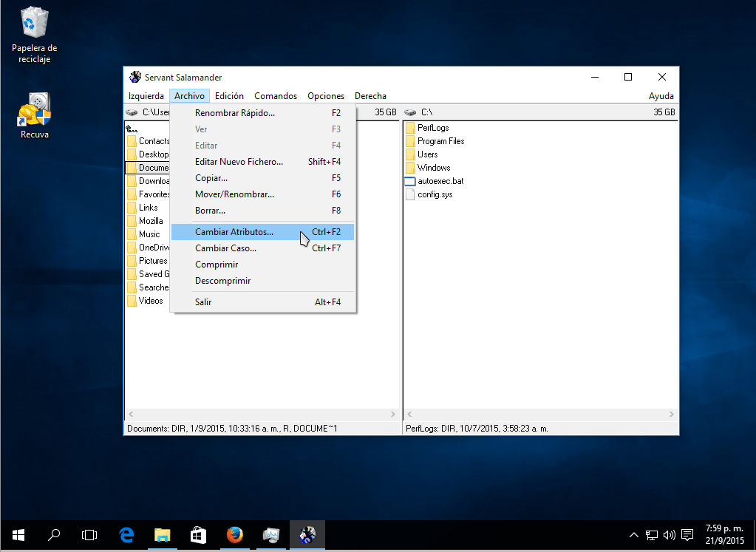Launch Firefox from the taskbar

tap(235, 535)
